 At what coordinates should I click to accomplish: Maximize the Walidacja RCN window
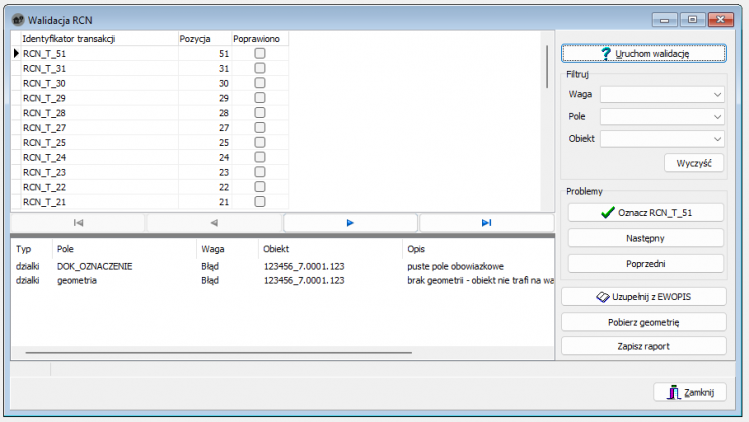coord(692,20)
